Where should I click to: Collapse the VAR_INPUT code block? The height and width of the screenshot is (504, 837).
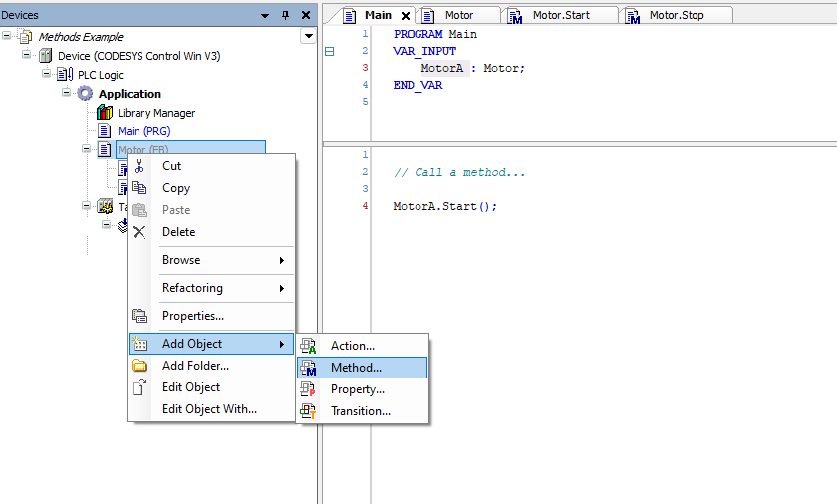(330, 51)
